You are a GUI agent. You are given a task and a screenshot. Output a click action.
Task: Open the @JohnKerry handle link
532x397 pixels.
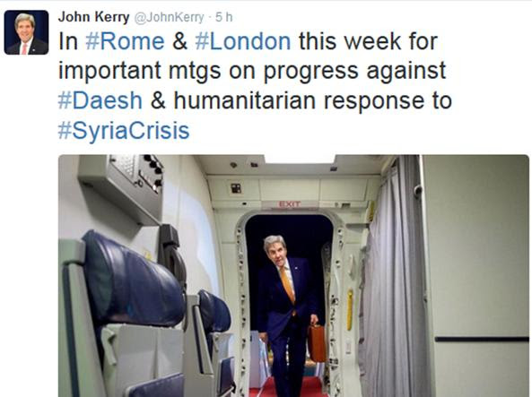(x=170, y=17)
